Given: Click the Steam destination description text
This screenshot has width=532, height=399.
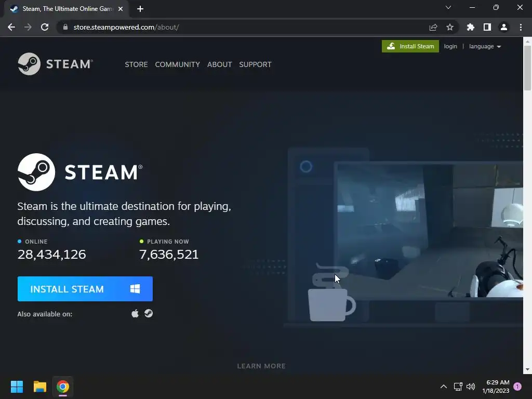Looking at the screenshot, I should 124,214.
